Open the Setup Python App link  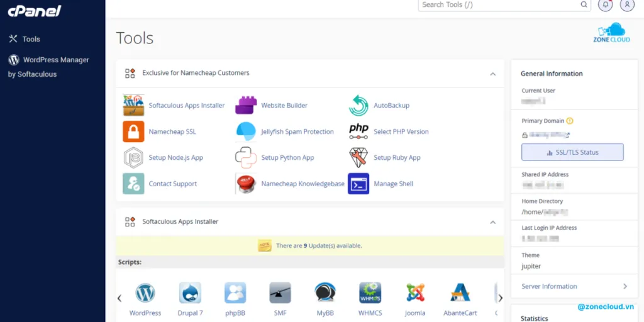(x=287, y=158)
